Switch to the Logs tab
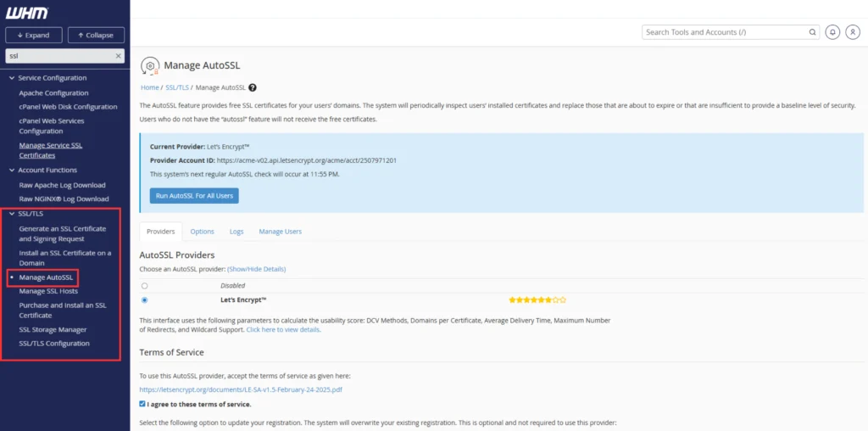 (236, 232)
